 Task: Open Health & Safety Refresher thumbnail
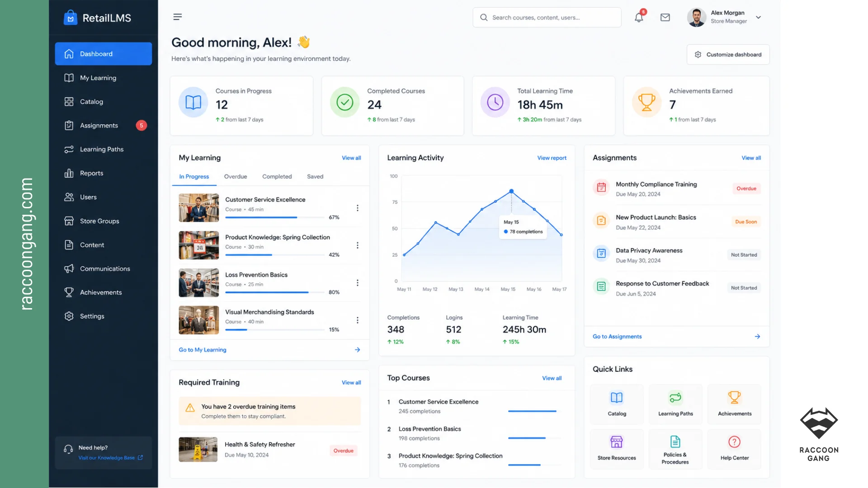tap(198, 450)
